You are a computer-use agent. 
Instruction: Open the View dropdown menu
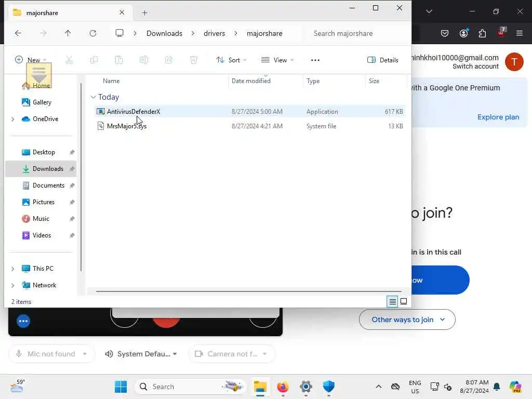tap(277, 60)
